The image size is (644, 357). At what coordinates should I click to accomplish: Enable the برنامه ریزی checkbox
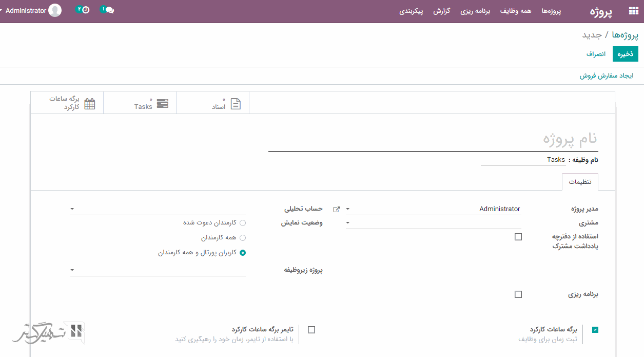point(518,294)
